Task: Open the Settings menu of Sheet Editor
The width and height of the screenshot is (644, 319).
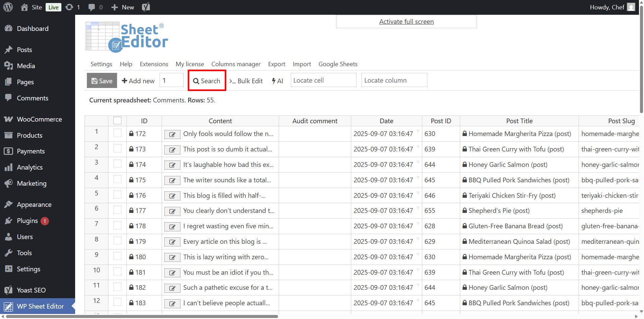Action: click(x=101, y=64)
